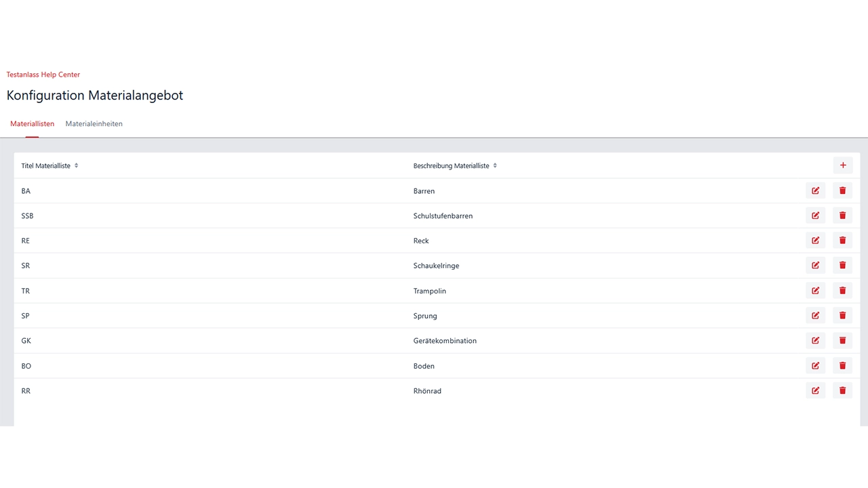
Task: Delete the Boden row
Action: point(842,366)
